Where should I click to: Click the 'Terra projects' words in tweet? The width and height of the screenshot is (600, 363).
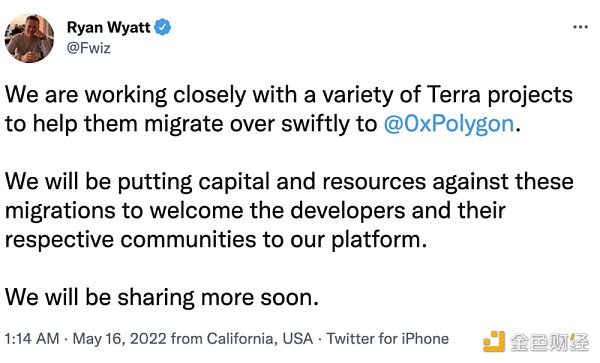coord(499,95)
